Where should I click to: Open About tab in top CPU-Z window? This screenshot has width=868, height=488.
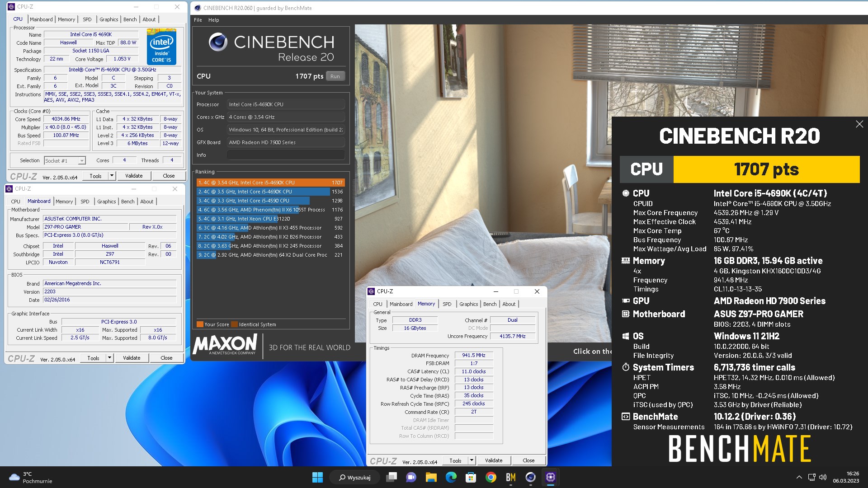pos(149,19)
